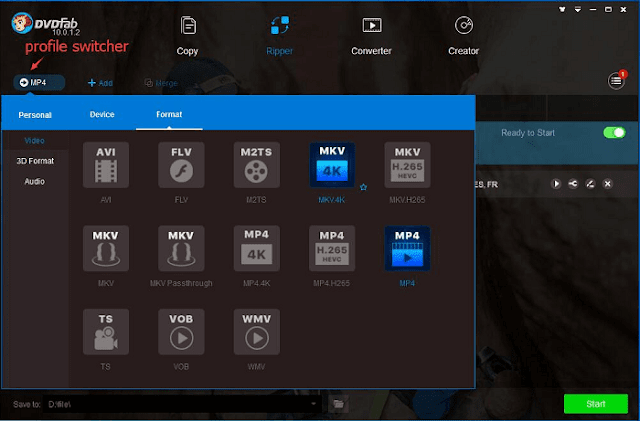Click the Add source button
640x421 pixels.
tap(100, 83)
